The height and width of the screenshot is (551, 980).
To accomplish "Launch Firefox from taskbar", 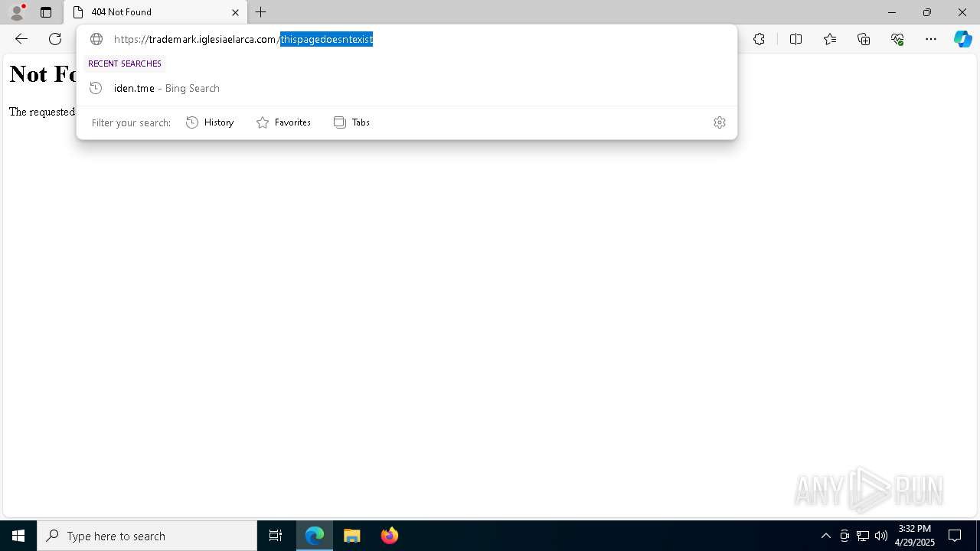I will (390, 536).
